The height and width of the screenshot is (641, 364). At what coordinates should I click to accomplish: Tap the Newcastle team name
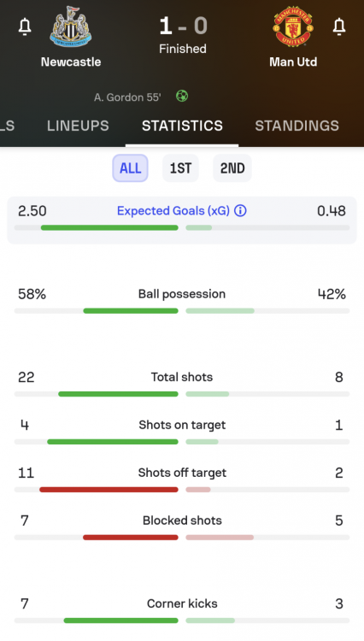point(71,62)
